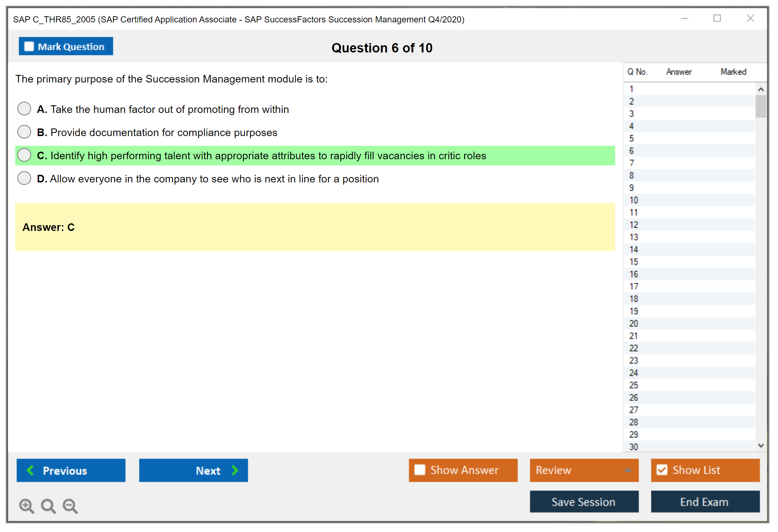The height and width of the screenshot is (532, 778).
Task: Enable the Show Answer checkbox
Action: pos(420,470)
